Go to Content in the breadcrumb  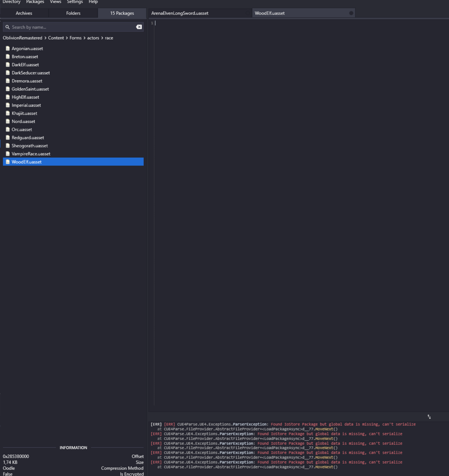56,38
